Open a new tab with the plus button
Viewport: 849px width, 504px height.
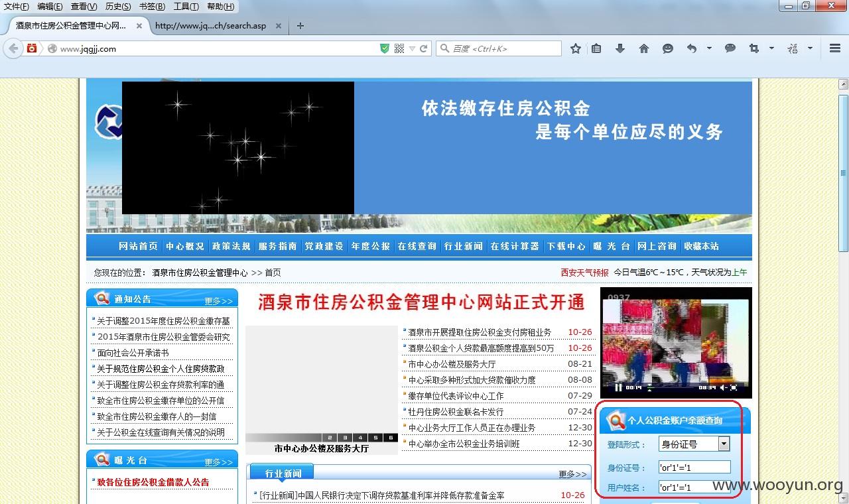(300, 26)
